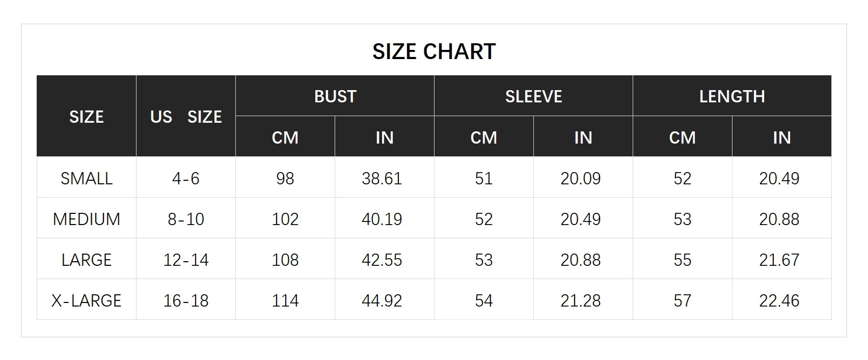Select the 16-18 US size cell
868x360 pixels.
pyautogui.click(x=186, y=300)
